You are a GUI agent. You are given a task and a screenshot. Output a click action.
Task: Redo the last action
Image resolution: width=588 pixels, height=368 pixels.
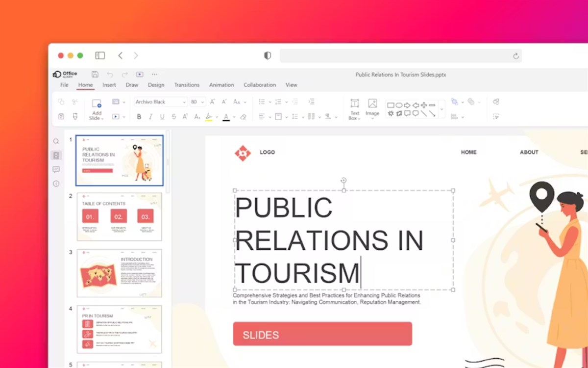(x=124, y=74)
